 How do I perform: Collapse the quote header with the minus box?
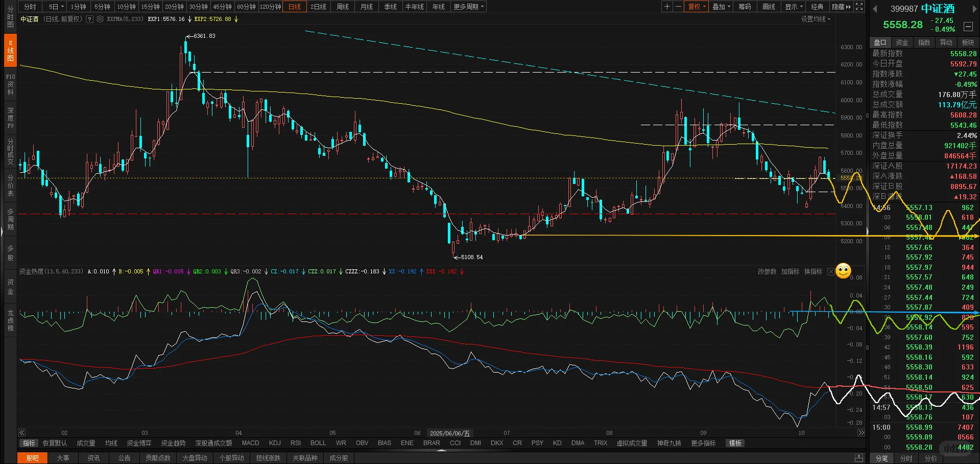coord(968,26)
